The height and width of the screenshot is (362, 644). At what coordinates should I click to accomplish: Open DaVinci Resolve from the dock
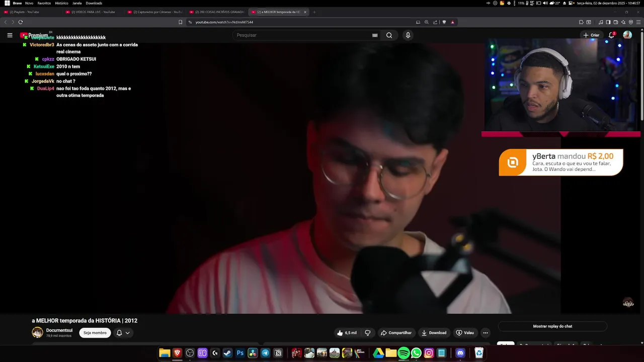pos(253,353)
